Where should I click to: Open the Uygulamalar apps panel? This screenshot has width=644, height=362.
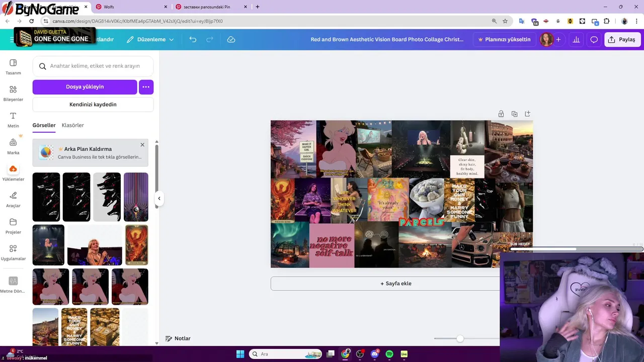tap(13, 252)
